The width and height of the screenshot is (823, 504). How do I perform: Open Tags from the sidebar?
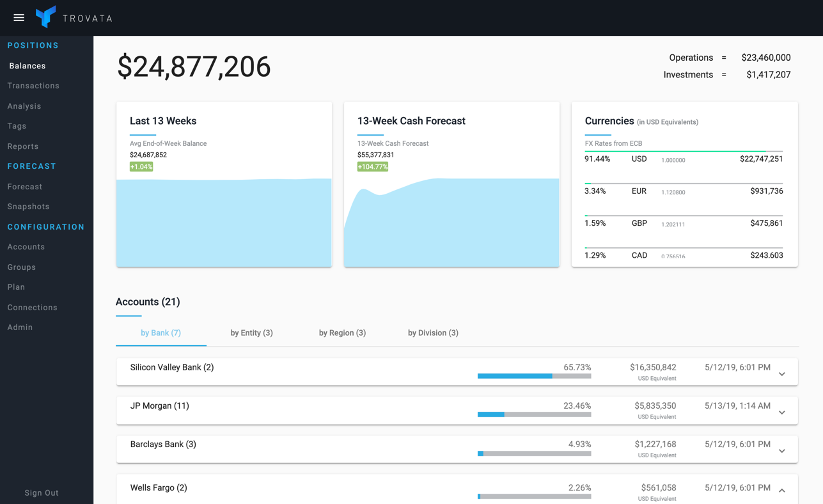[x=17, y=126]
